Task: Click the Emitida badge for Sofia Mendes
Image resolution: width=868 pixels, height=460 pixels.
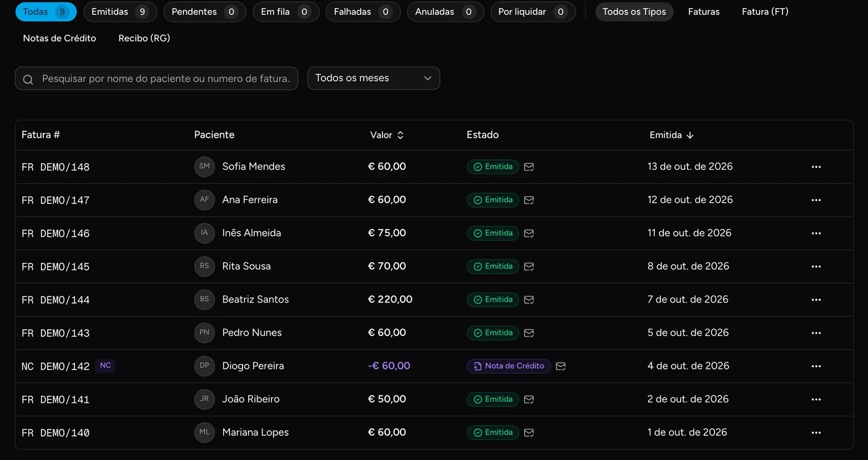Action: (x=493, y=167)
